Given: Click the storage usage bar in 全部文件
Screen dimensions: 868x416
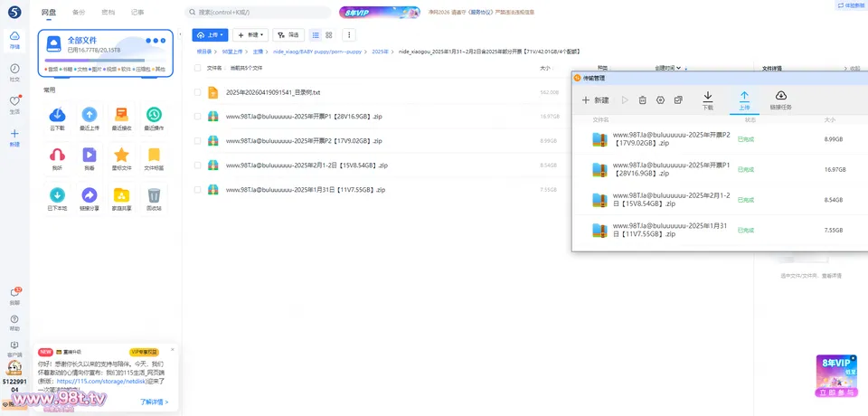Looking at the screenshot, I should tap(105, 61).
